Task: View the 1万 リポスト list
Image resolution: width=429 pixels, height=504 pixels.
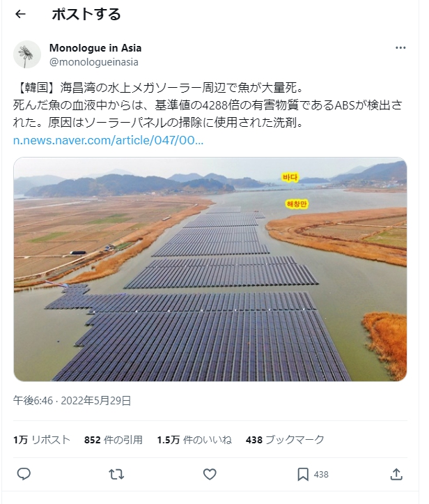Action: coord(42,440)
